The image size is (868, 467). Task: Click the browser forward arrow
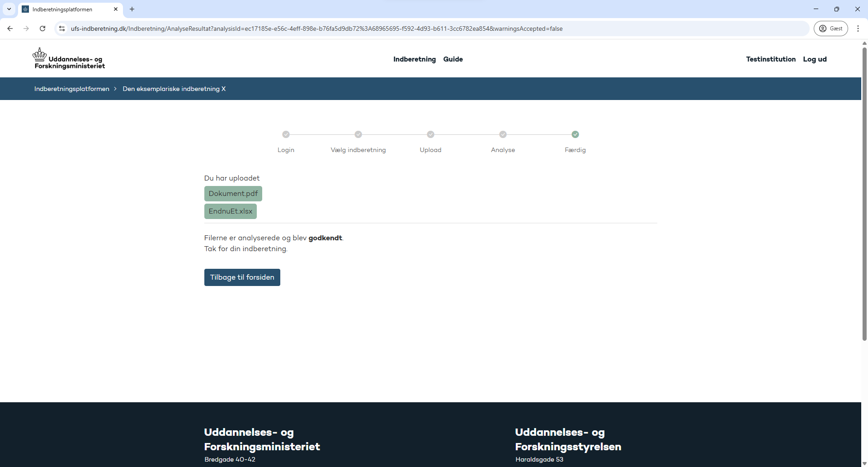point(26,29)
